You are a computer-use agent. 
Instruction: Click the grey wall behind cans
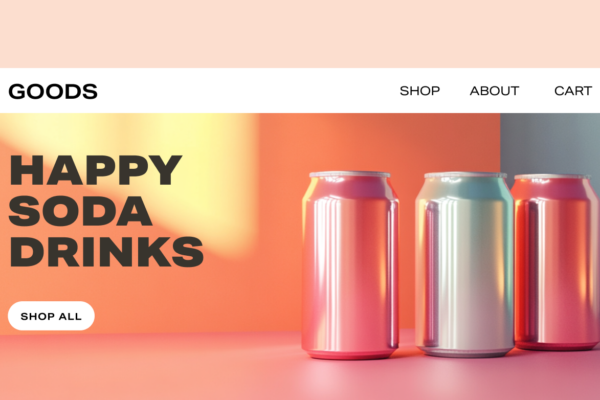coord(550,144)
